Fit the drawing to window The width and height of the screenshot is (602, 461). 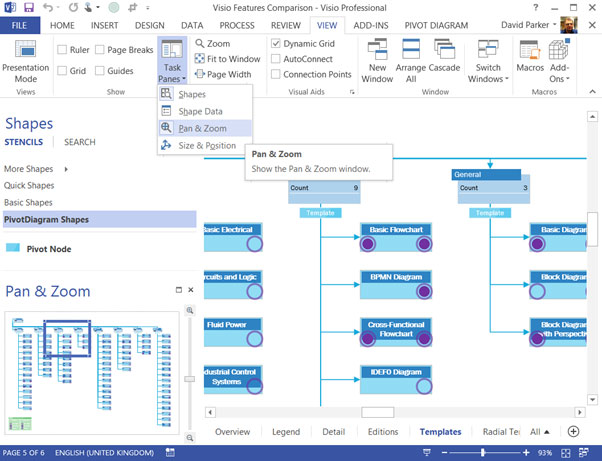pos(228,59)
